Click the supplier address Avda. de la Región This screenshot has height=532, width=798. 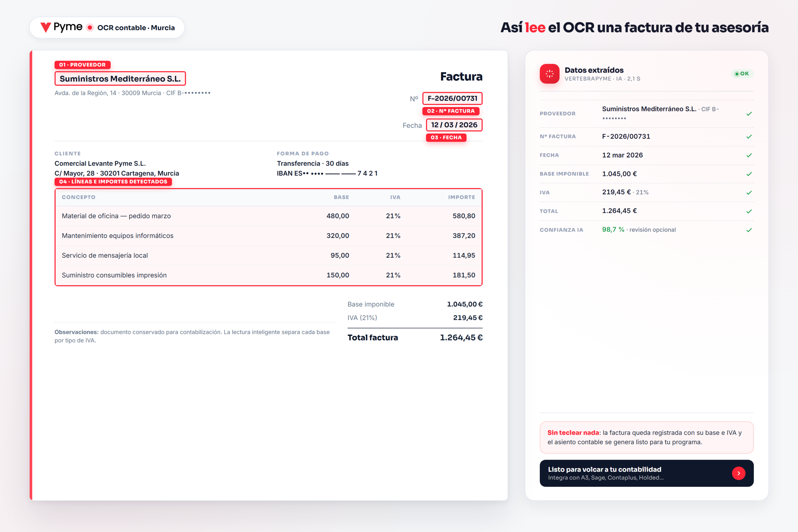pos(132,93)
